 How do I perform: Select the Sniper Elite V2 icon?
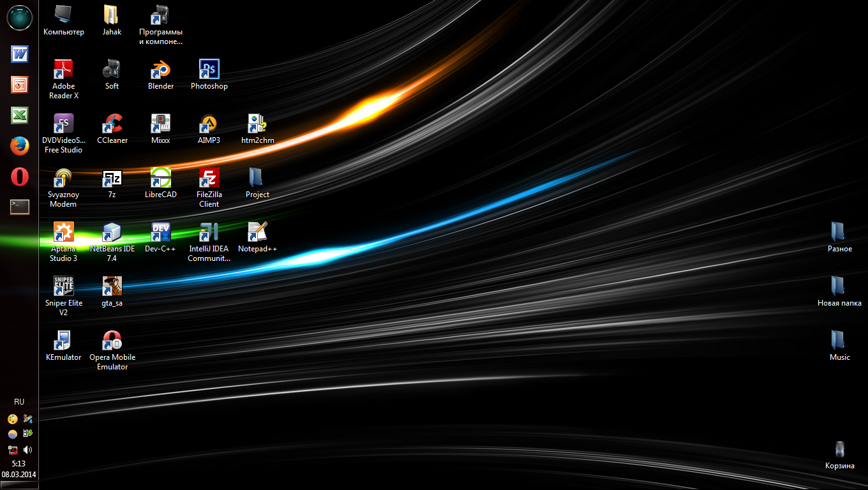[64, 286]
